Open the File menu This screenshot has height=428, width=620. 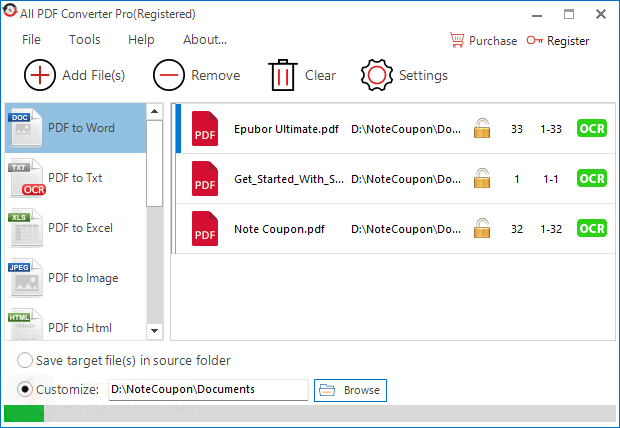(31, 40)
